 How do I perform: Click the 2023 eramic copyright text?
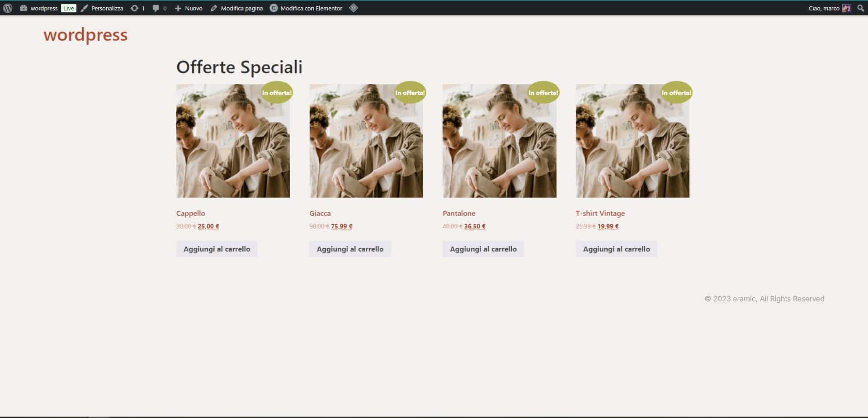click(764, 299)
